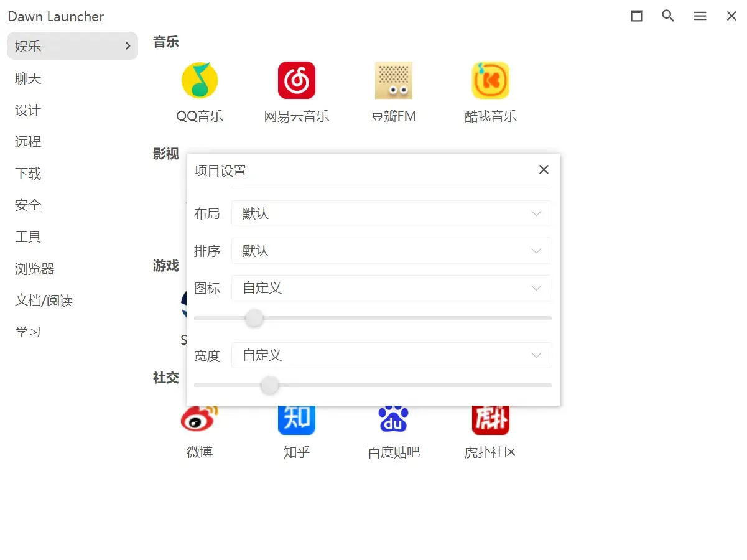747x560 pixels.
Task: Expand the 布局 dropdown
Action: [x=392, y=213]
